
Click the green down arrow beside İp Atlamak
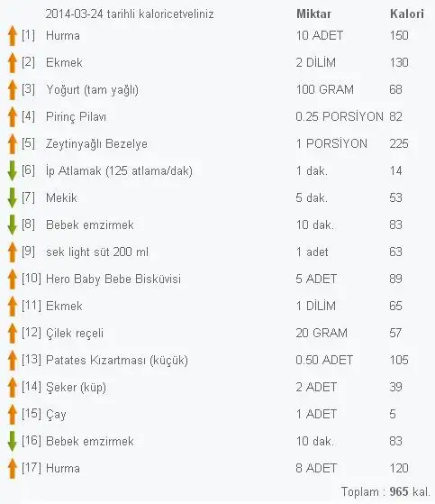(13, 170)
